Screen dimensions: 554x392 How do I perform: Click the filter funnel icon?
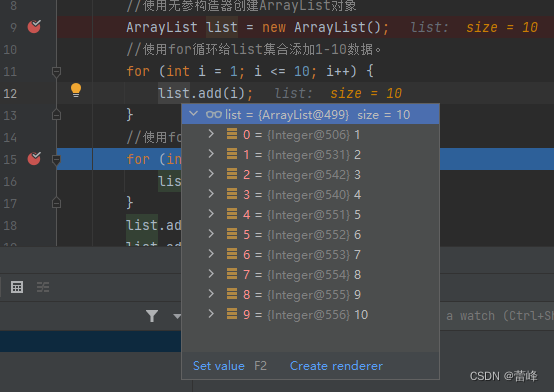click(x=152, y=316)
